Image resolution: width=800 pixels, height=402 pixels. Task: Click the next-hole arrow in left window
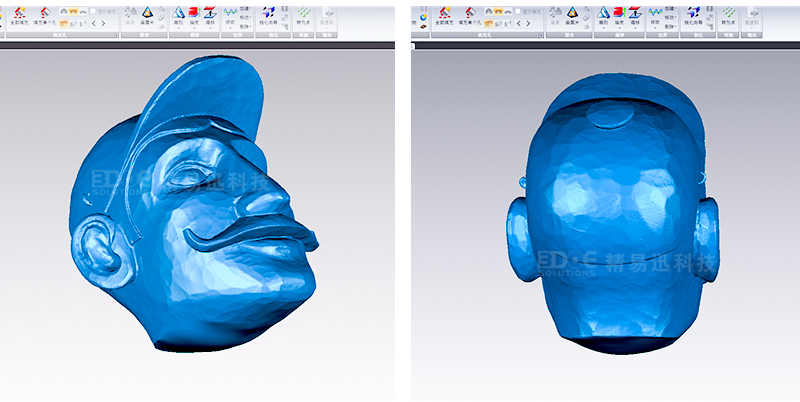(105, 22)
